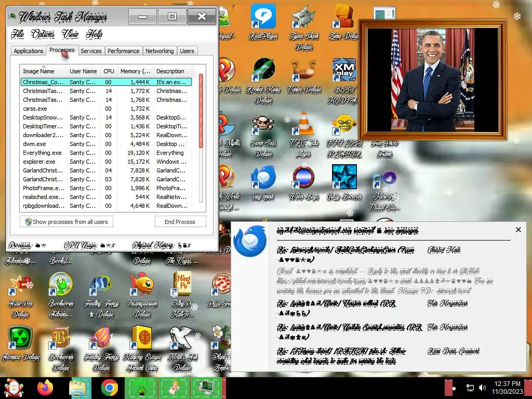
Task: Open the Task Manager Help menu
Action: pos(94,34)
